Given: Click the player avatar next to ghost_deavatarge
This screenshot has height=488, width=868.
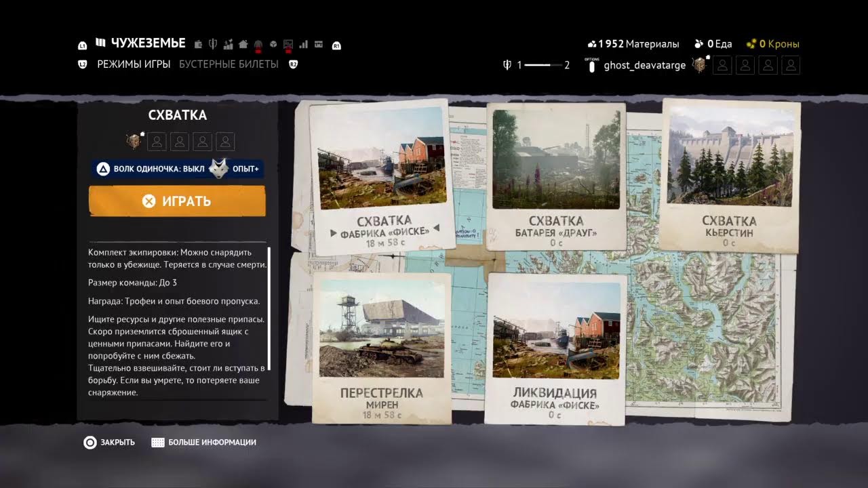Looking at the screenshot, I should point(699,64).
